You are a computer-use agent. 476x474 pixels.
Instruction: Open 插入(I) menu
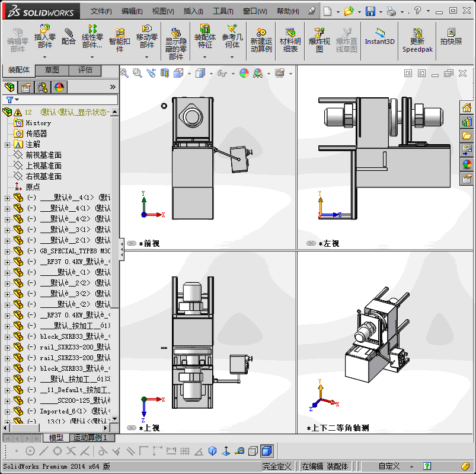pos(193,11)
